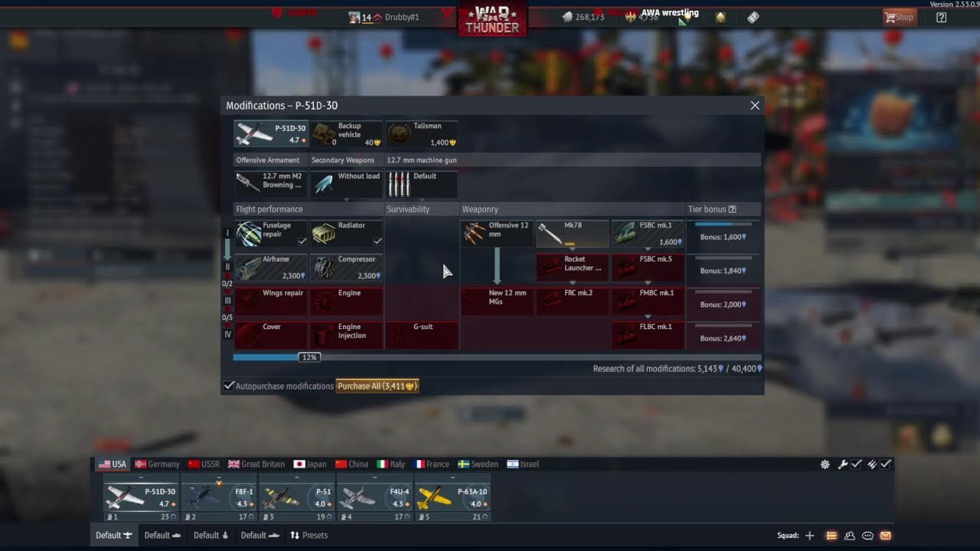Open the help question mark icon
This screenshot has width=980, height=551.
(x=941, y=17)
